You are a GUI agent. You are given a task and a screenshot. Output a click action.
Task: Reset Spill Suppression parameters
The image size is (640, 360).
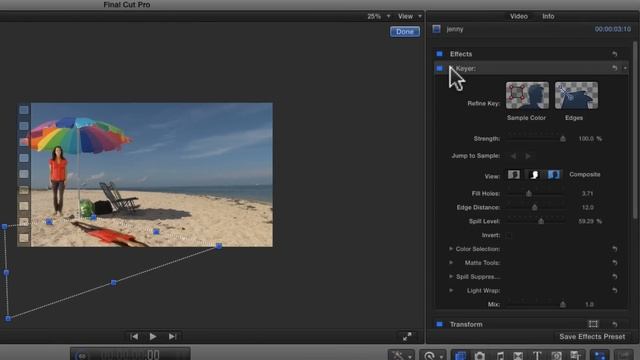tap(615, 276)
